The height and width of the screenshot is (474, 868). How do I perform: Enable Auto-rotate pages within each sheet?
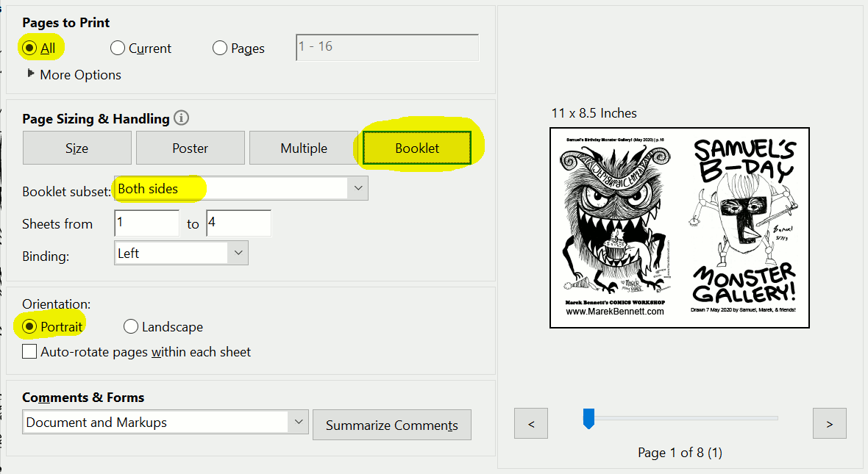pyautogui.click(x=29, y=352)
